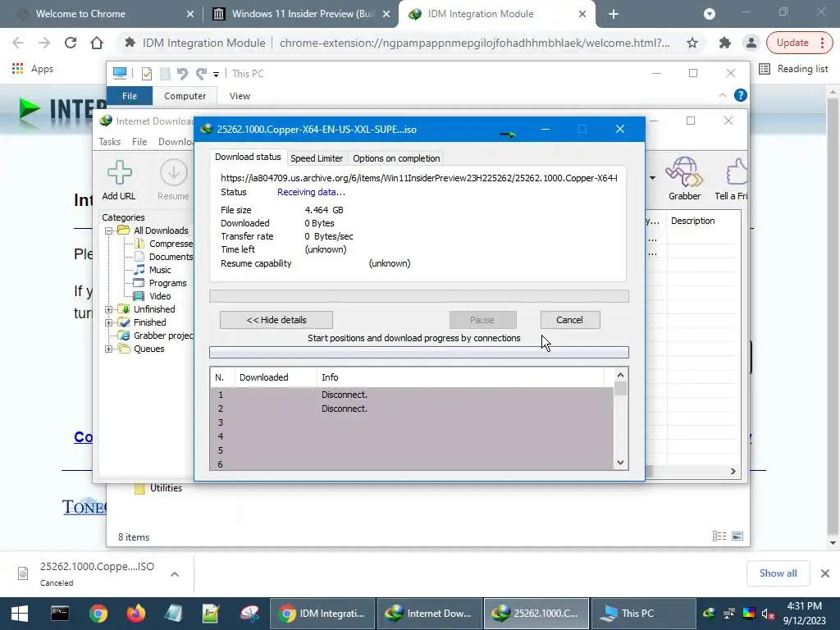This screenshot has width=840, height=630.
Task: Open the Chrome profile avatar icon
Action: tap(751, 43)
